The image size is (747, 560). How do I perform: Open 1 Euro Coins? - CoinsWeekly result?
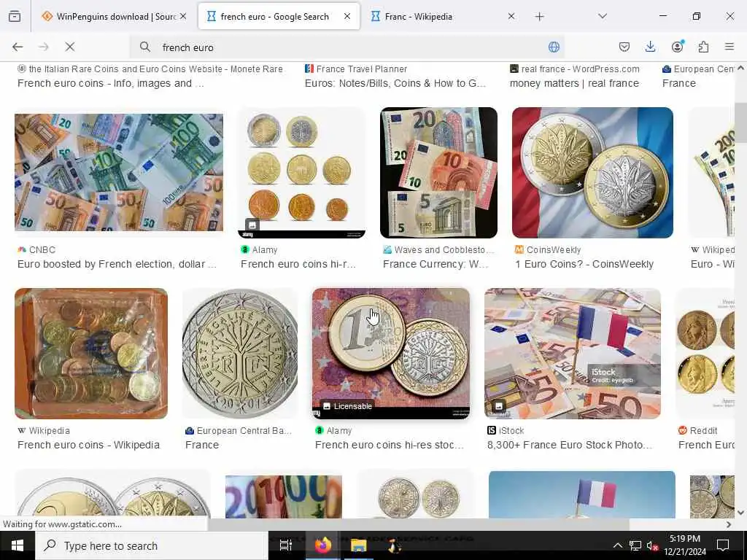pyautogui.click(x=584, y=264)
